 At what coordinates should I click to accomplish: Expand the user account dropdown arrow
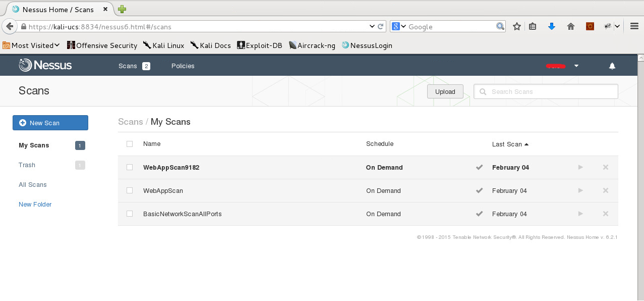pos(576,66)
